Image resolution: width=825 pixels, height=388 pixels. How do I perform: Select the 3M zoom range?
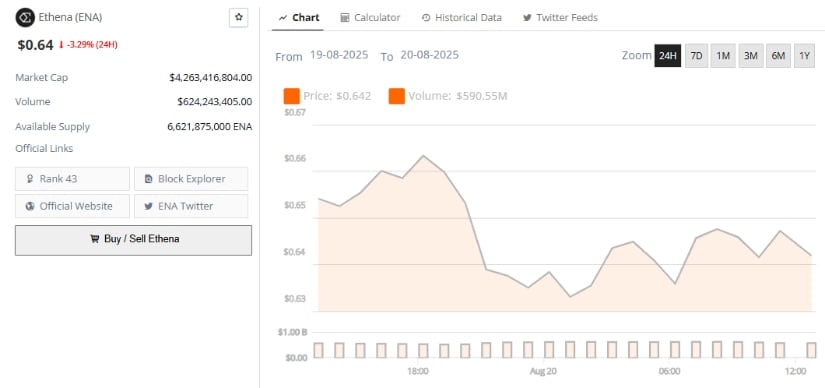pyautogui.click(x=751, y=56)
